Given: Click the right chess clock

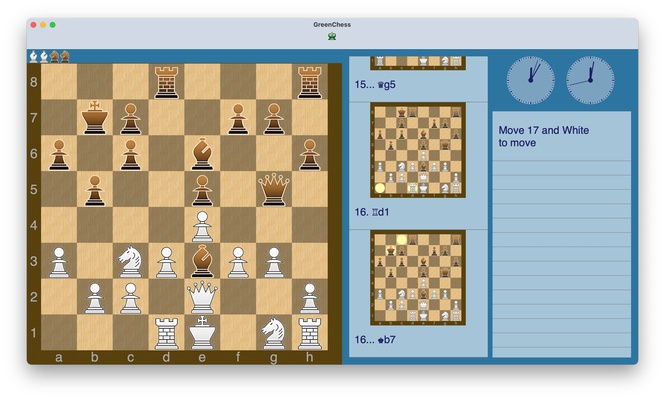Looking at the screenshot, I should tap(590, 80).
